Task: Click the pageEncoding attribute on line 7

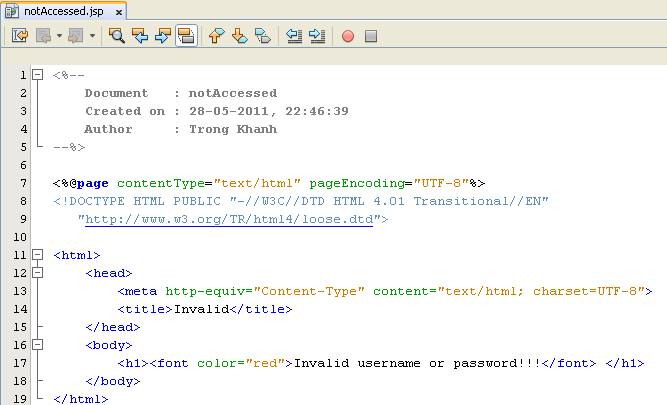Action: pos(356,183)
